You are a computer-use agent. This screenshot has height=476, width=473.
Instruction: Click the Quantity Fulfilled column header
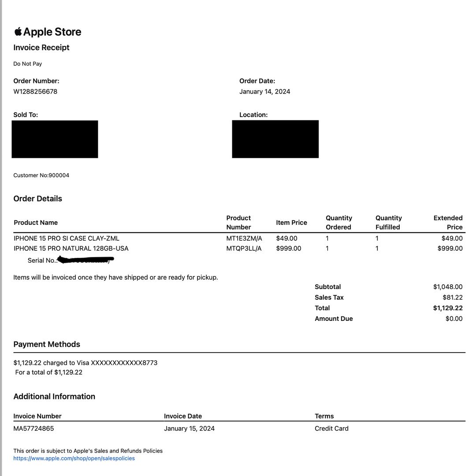pos(389,223)
